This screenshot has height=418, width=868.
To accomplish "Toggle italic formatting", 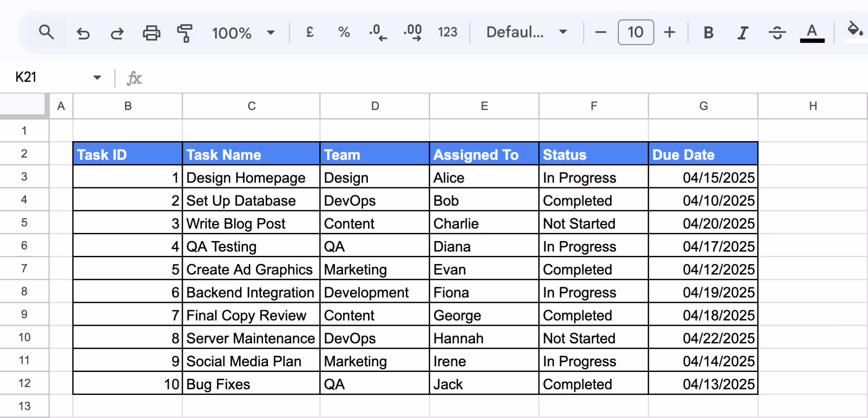I will 742,32.
